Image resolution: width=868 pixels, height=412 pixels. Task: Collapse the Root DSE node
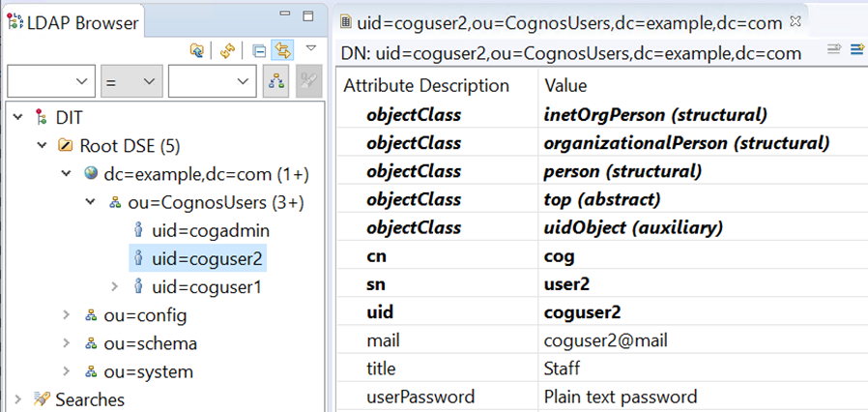[43, 146]
